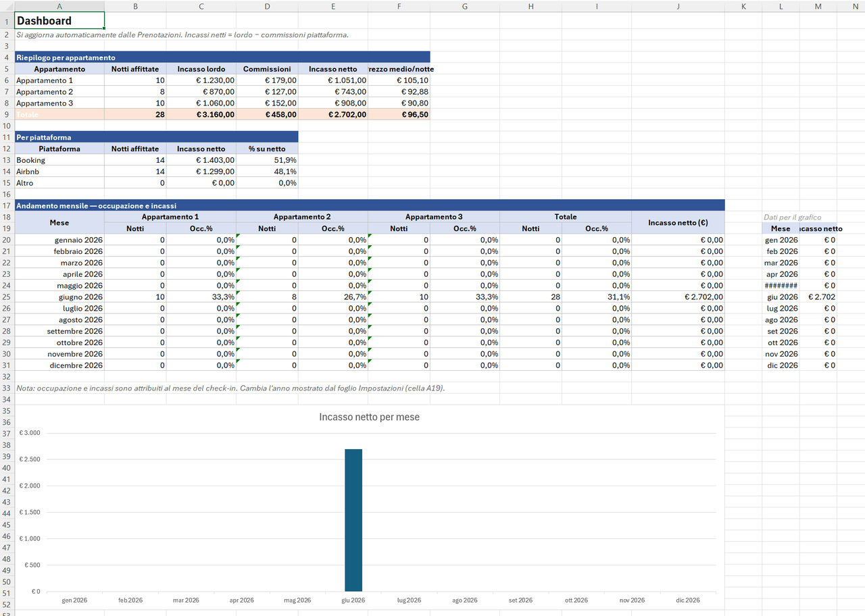Click the subtitle about Prenotazioni auto-update
Viewport: 865px width, 616px height.
pos(182,34)
